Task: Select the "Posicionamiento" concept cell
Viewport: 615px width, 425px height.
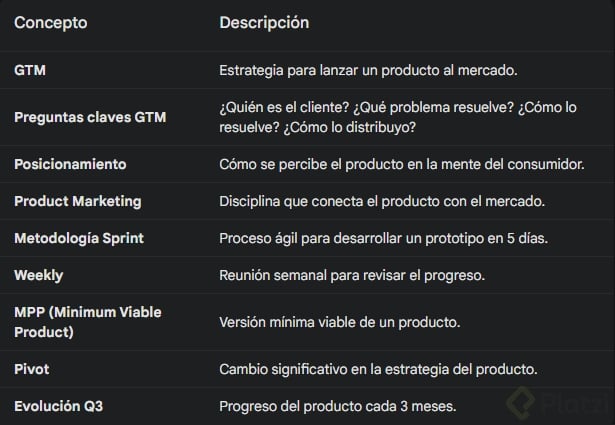Action: [x=70, y=163]
